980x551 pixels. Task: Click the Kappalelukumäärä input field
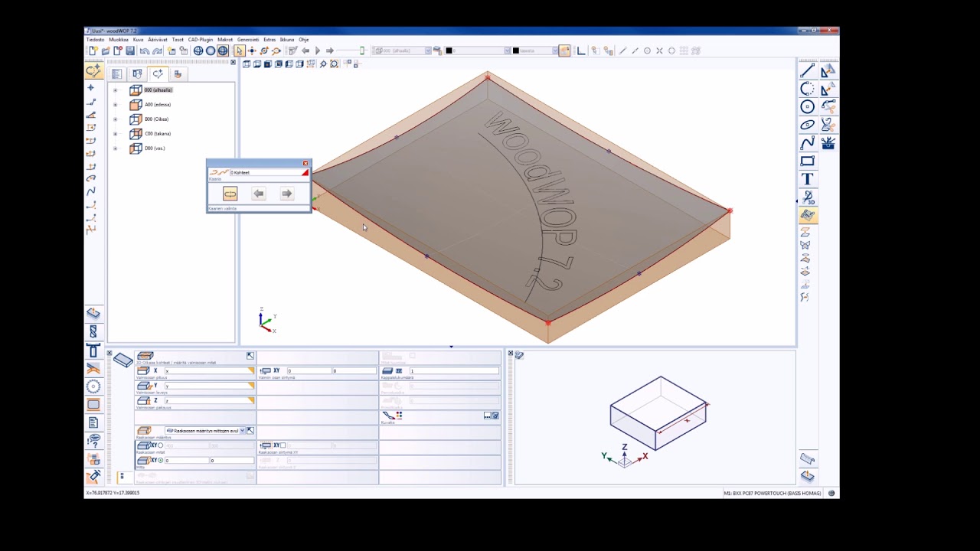click(x=454, y=371)
